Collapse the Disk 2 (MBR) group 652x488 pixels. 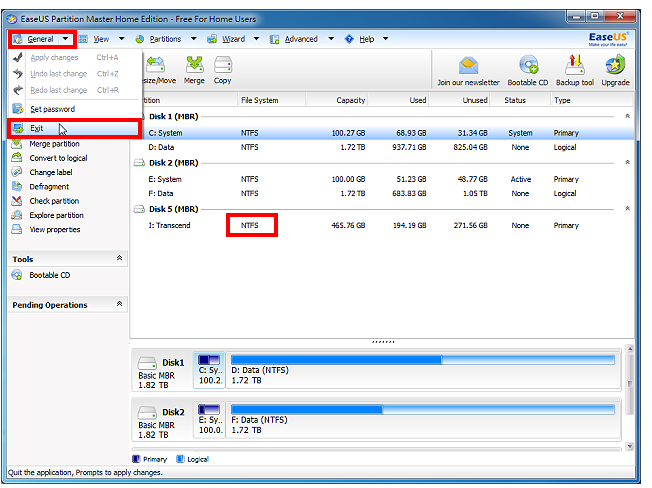coord(627,163)
